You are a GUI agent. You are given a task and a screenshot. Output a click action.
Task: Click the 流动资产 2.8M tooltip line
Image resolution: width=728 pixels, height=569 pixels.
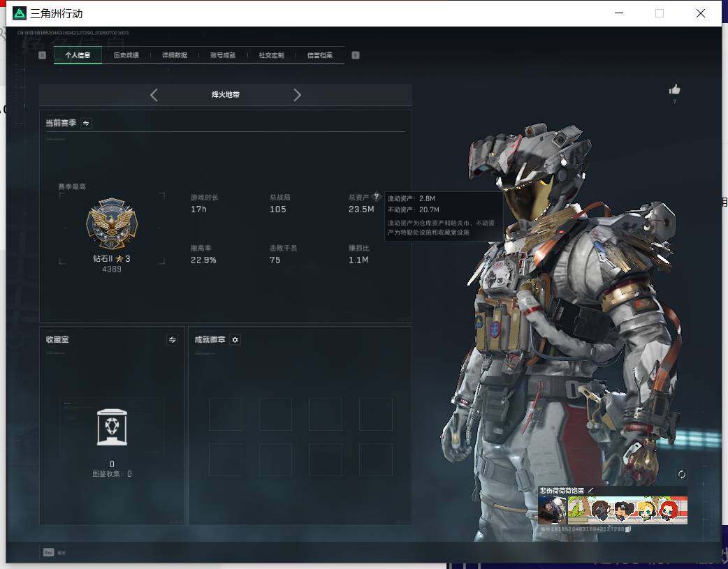412,199
